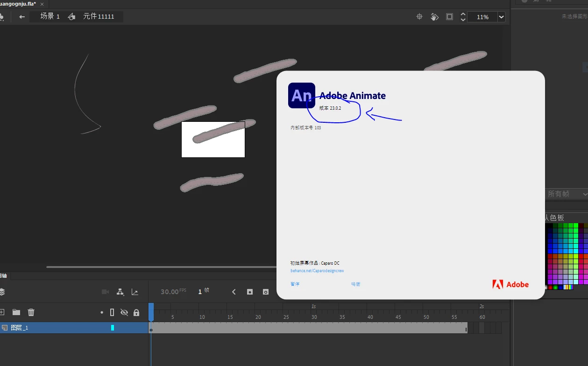Open the zoom level dropdown arrow

click(x=502, y=17)
